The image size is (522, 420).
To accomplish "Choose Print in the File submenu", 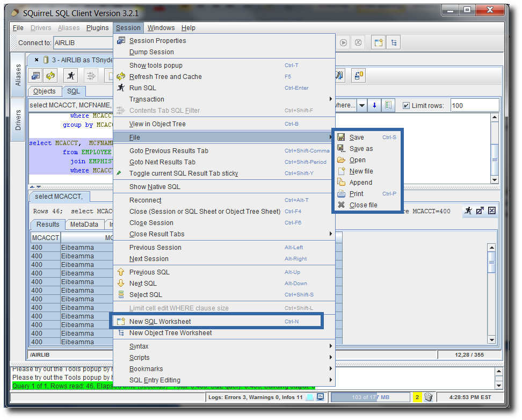I will coord(367,194).
